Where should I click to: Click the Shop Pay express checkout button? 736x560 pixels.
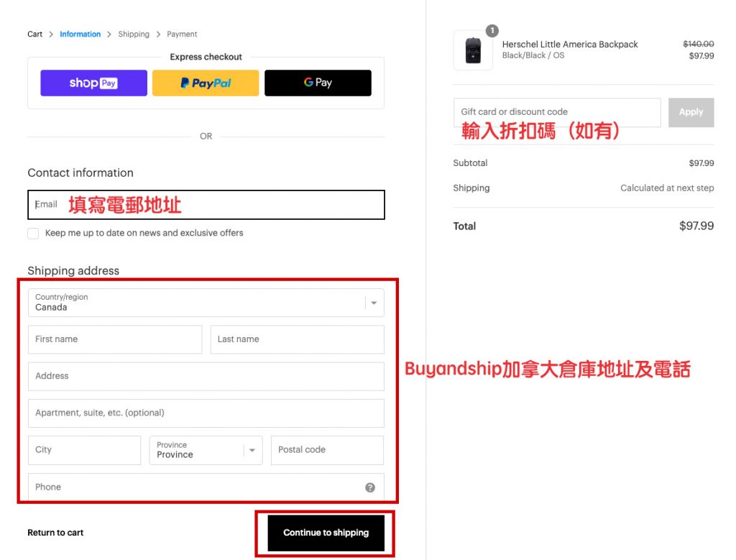coord(93,83)
